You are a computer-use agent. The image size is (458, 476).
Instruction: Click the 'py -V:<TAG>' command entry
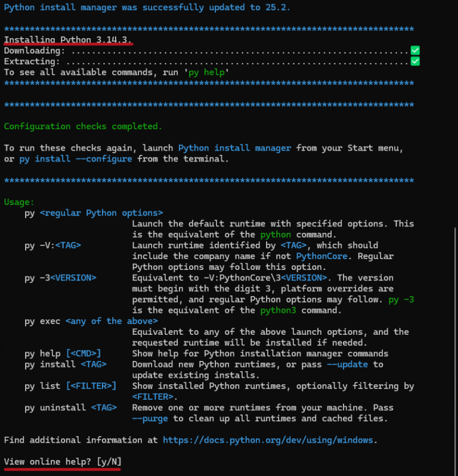click(x=52, y=245)
